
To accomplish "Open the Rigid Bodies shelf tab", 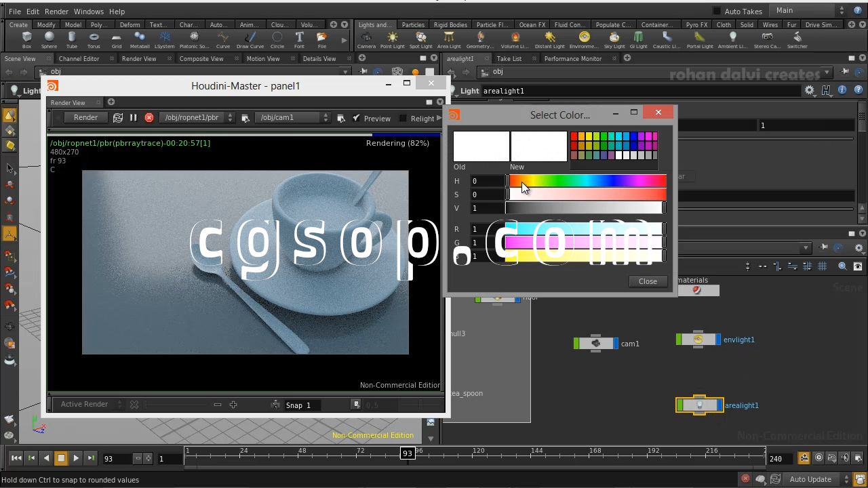I will click(450, 25).
